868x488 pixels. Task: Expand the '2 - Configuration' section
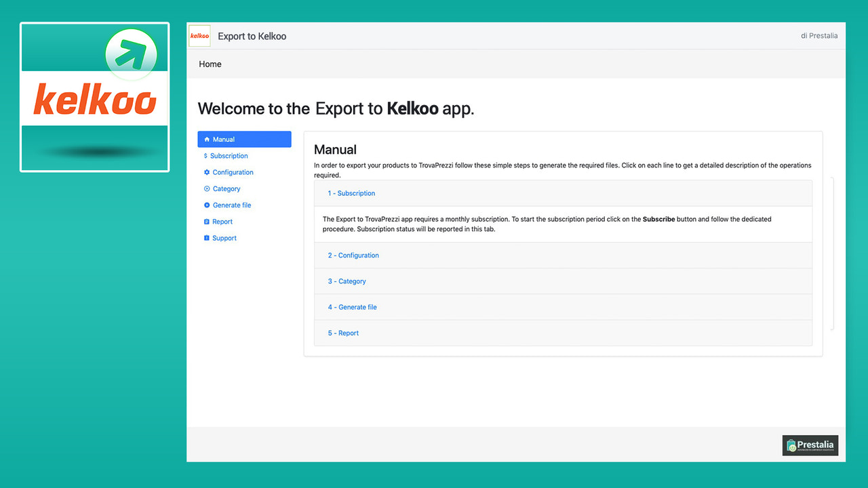(353, 256)
